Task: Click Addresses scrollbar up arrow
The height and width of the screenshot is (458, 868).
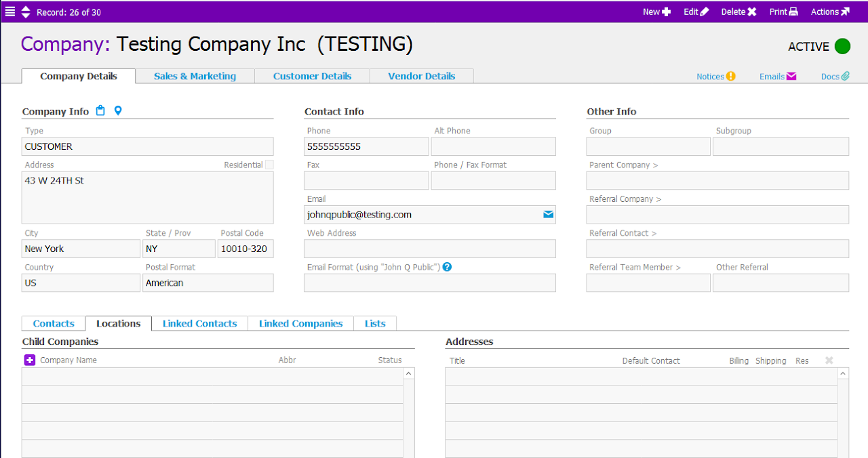Action: point(843,373)
